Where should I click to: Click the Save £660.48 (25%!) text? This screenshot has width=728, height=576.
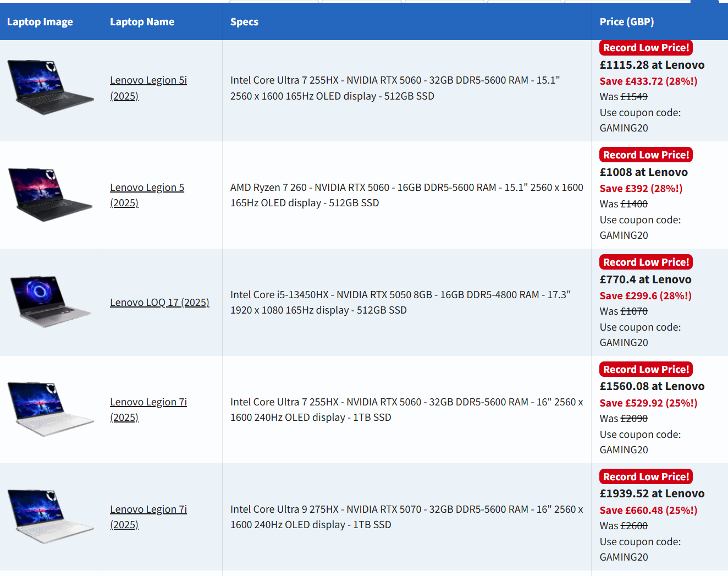(648, 511)
